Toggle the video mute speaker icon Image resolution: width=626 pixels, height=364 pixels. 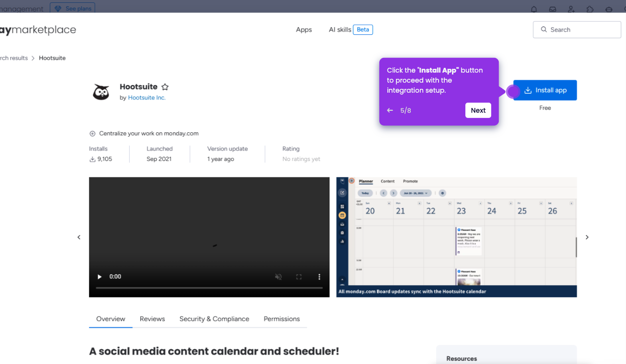(278, 277)
